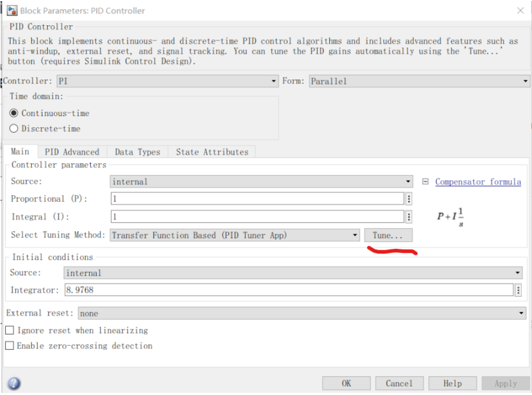
Task: Click the Apply button
Action: point(506,384)
